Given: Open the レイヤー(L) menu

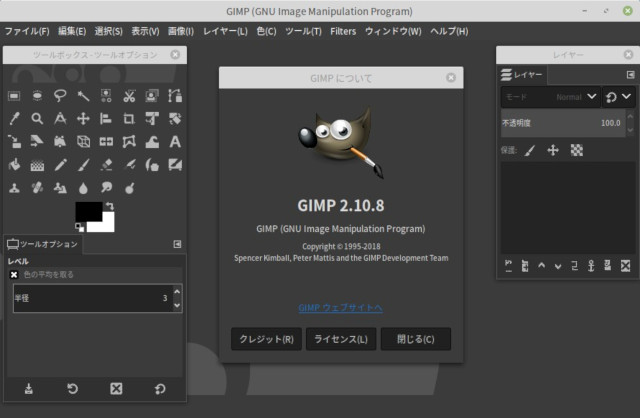Looking at the screenshot, I should coord(225,31).
